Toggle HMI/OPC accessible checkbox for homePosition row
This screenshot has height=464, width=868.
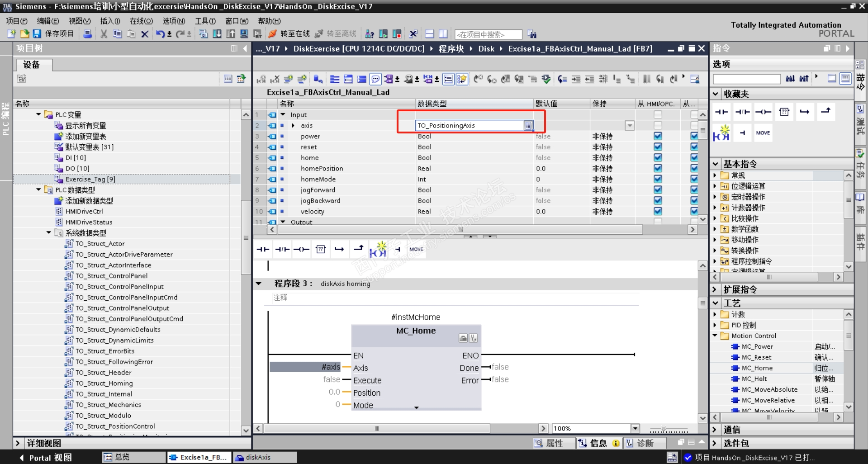tap(658, 168)
